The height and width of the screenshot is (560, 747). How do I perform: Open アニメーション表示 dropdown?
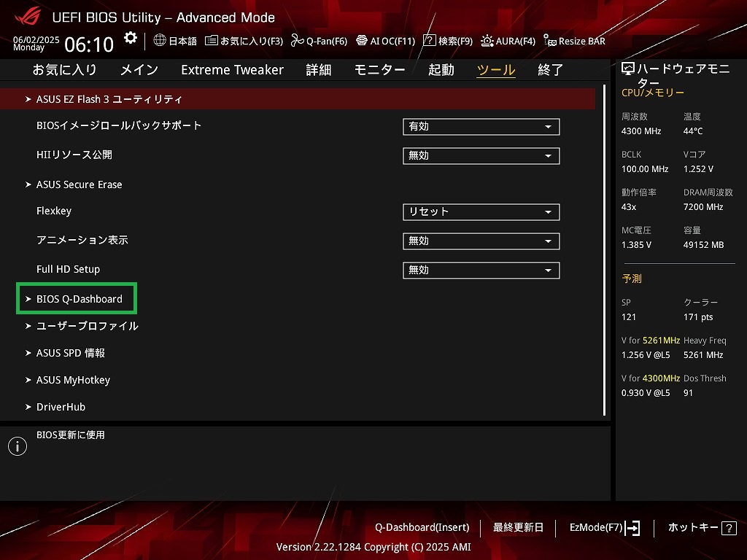pyautogui.click(x=481, y=241)
